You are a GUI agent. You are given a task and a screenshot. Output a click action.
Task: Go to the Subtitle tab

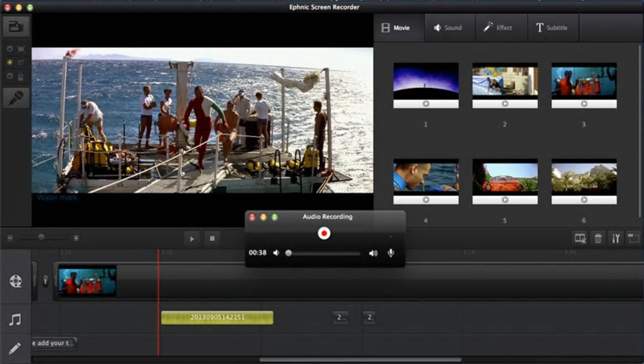(551, 28)
